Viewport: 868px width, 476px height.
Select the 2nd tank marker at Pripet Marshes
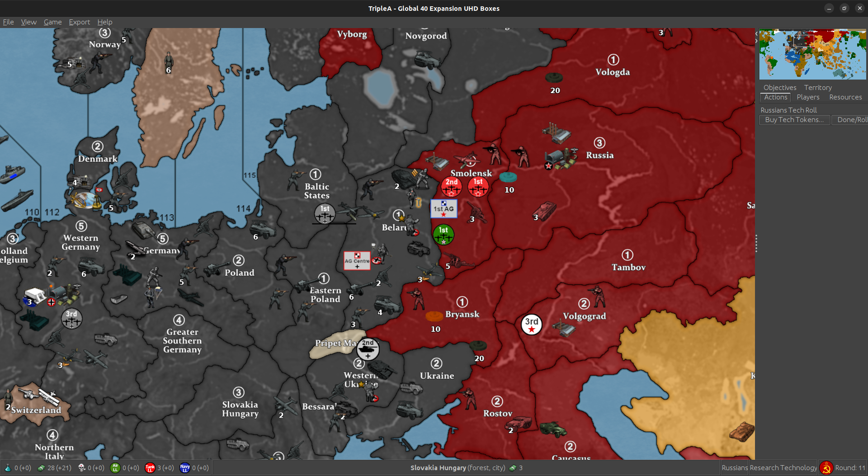click(x=368, y=349)
